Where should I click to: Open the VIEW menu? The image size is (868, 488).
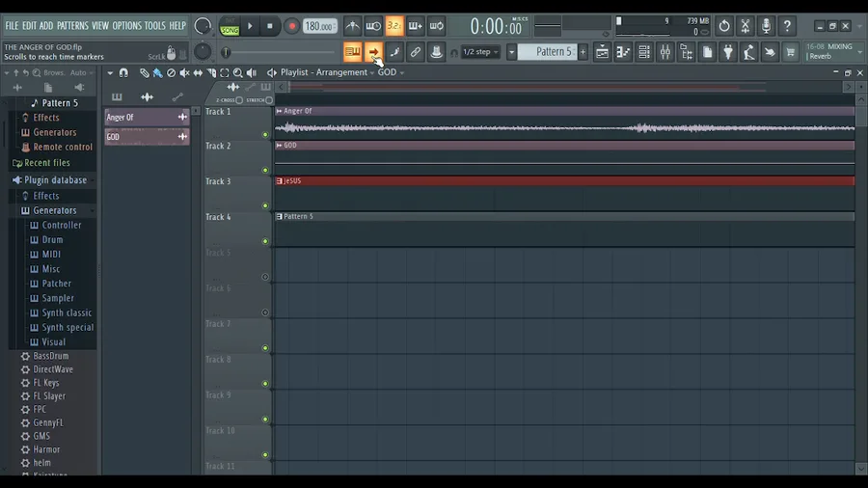pyautogui.click(x=100, y=25)
